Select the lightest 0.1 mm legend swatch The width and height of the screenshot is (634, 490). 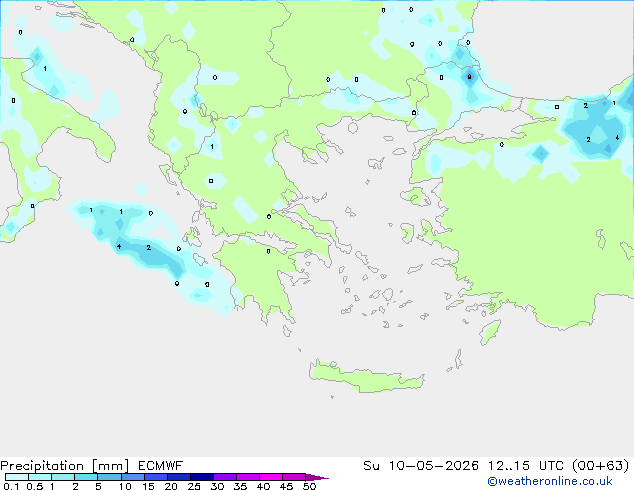[17, 477]
